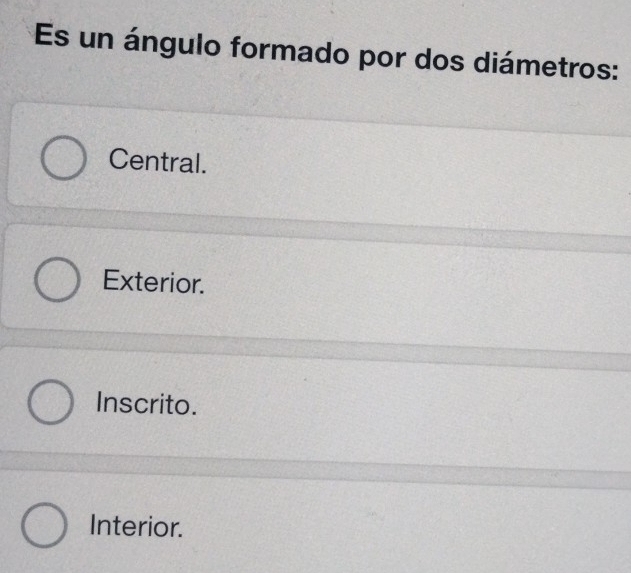Click the 'Central.' answer label text
Viewport: 631px width, 573px height.
point(159,160)
